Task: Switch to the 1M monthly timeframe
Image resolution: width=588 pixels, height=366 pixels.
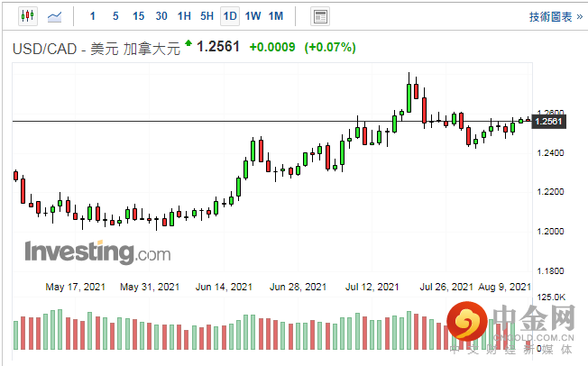Action: (276, 16)
